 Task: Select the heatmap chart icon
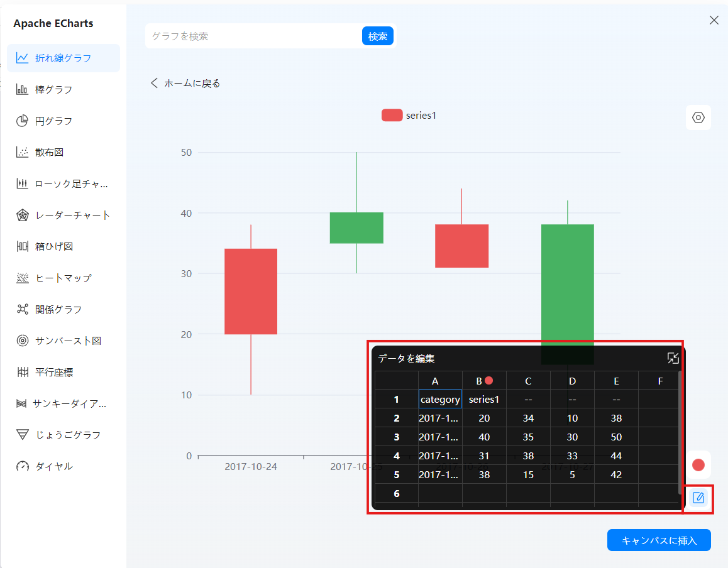tap(23, 278)
